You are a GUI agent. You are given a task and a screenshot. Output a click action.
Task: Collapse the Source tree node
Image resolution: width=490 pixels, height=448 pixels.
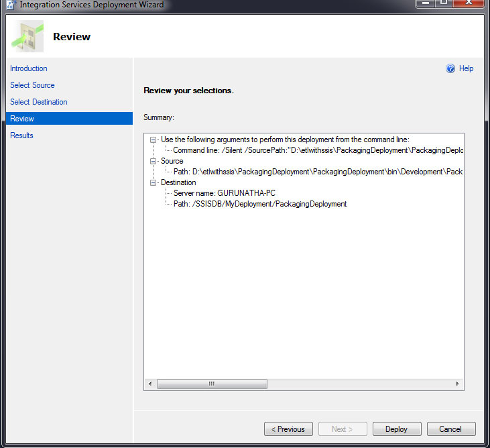click(x=153, y=162)
